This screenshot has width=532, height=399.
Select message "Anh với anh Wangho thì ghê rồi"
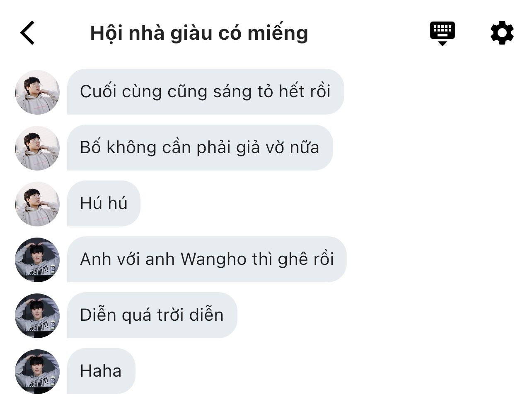tap(207, 259)
